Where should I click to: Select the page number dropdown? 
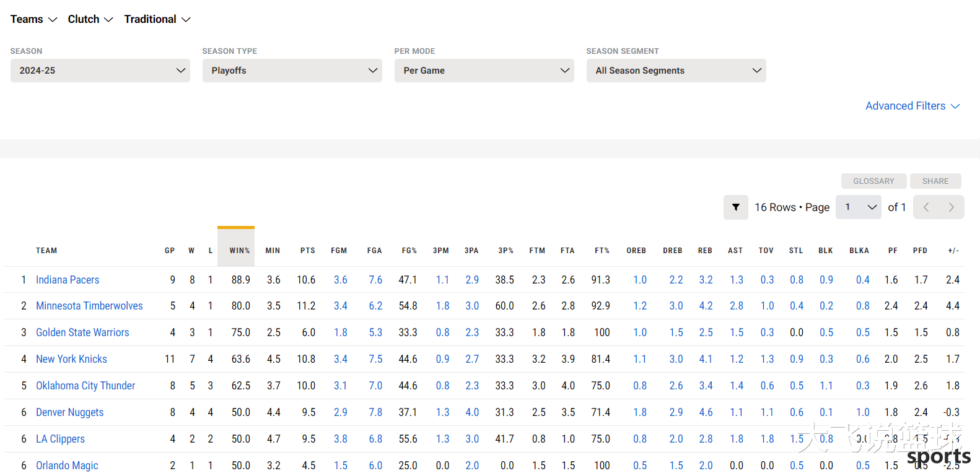pos(858,207)
